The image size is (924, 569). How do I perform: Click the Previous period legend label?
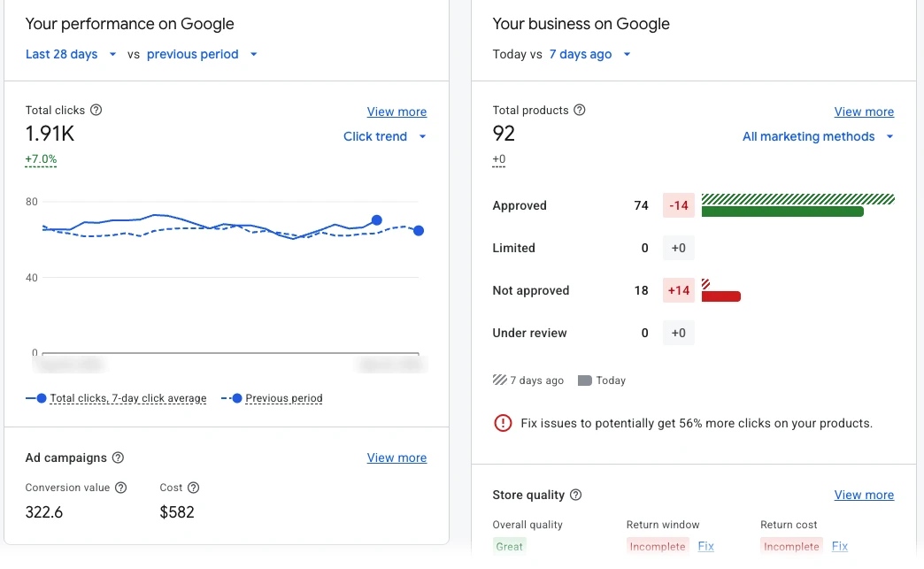point(284,398)
